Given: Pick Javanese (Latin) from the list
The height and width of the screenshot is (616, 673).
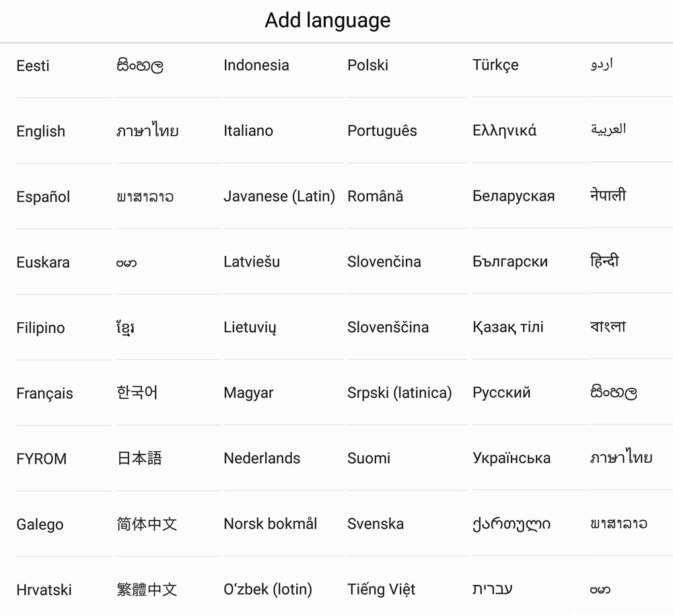Looking at the screenshot, I should coord(279,196).
